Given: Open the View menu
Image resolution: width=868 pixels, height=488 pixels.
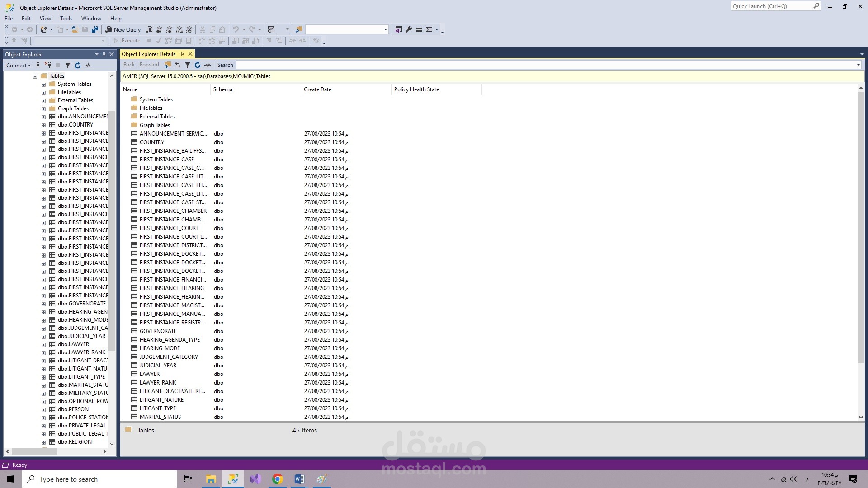Looking at the screenshot, I should (45, 19).
